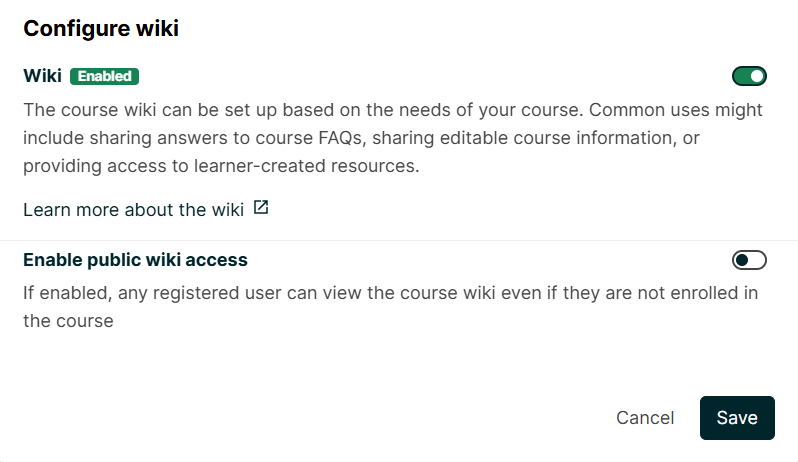The image size is (798, 462).
Task: Click the external link icon beside Learn more
Action: click(x=261, y=209)
